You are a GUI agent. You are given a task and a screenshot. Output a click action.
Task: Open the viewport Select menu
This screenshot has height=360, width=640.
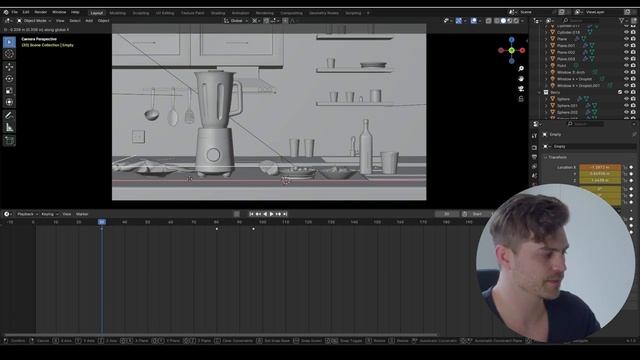(75, 20)
